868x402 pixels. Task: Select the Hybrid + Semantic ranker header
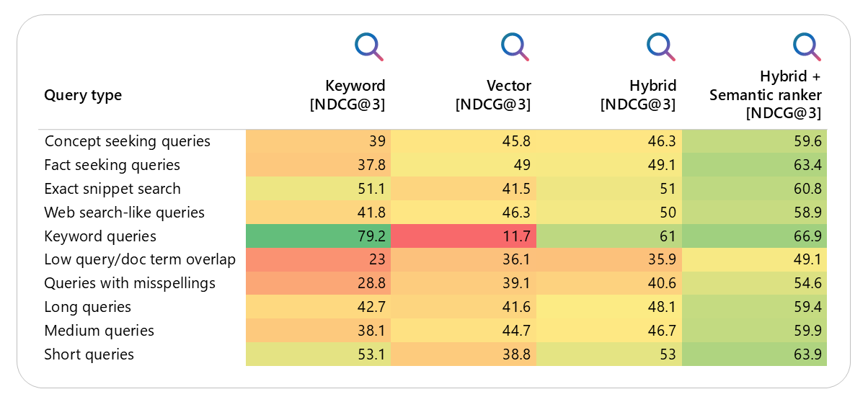tap(766, 94)
